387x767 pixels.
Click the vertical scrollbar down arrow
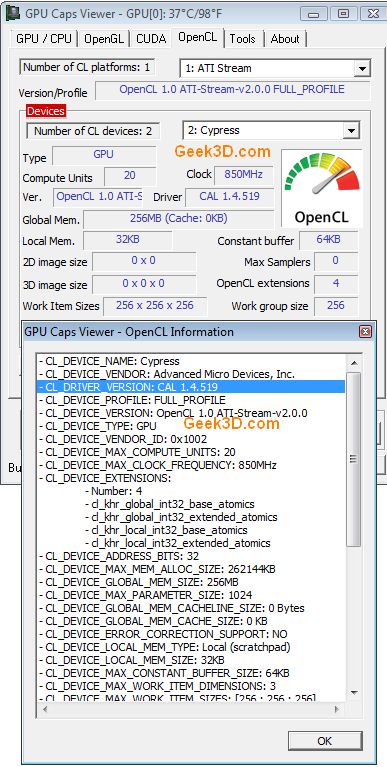coord(353,693)
